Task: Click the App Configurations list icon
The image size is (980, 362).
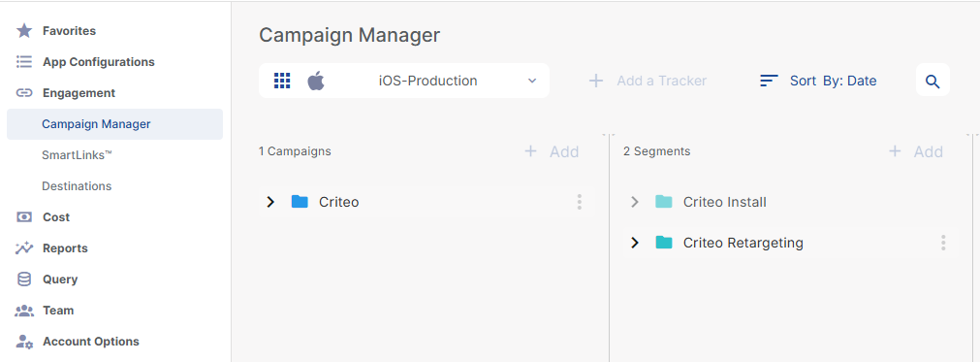Action: (x=24, y=62)
